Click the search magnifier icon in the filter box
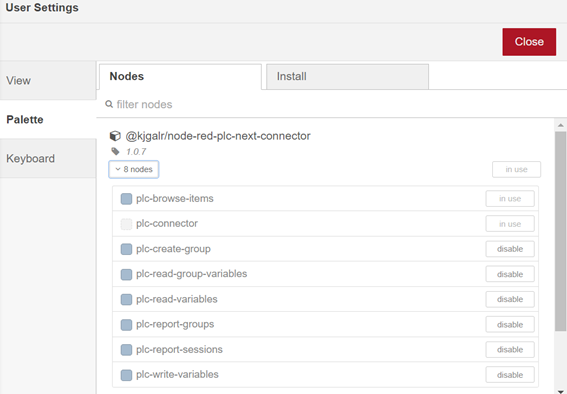Viewport: 567px width, 394px height. [x=109, y=104]
